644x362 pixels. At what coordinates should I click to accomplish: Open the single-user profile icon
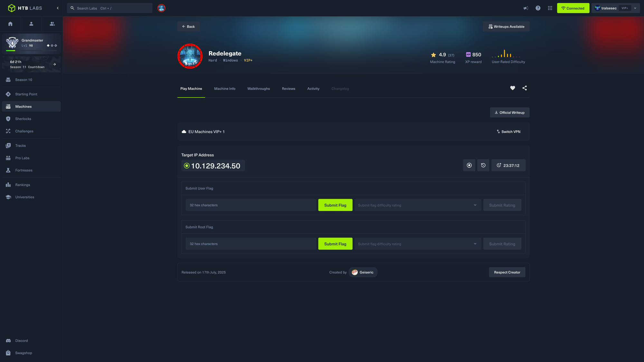pyautogui.click(x=31, y=24)
